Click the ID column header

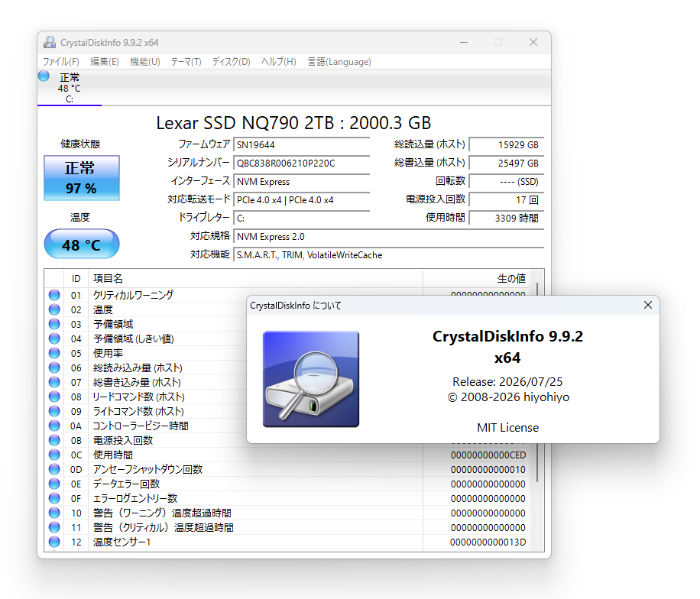(76, 279)
